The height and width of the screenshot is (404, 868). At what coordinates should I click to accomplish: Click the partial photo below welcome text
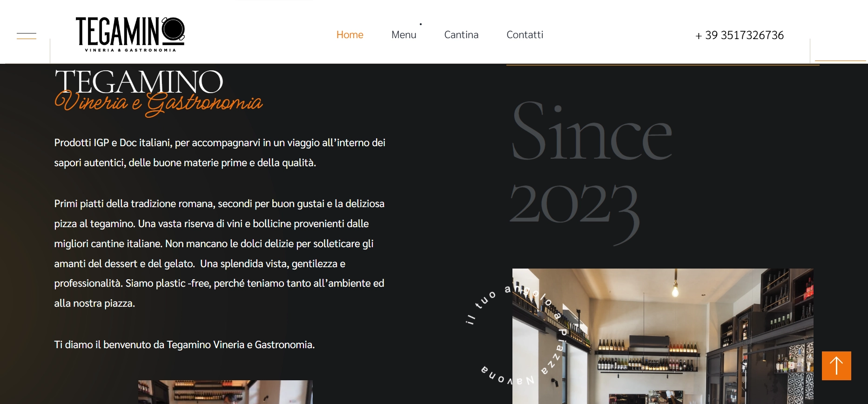(225, 392)
